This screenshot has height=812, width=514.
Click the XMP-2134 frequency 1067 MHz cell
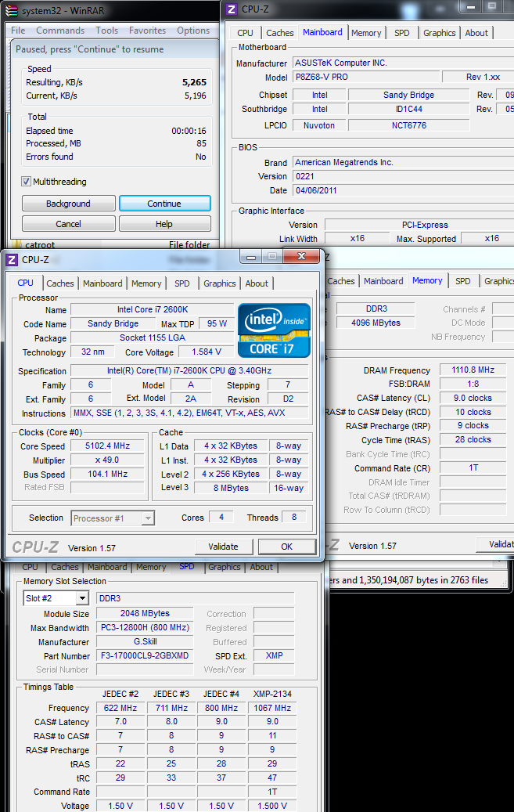pos(272,708)
